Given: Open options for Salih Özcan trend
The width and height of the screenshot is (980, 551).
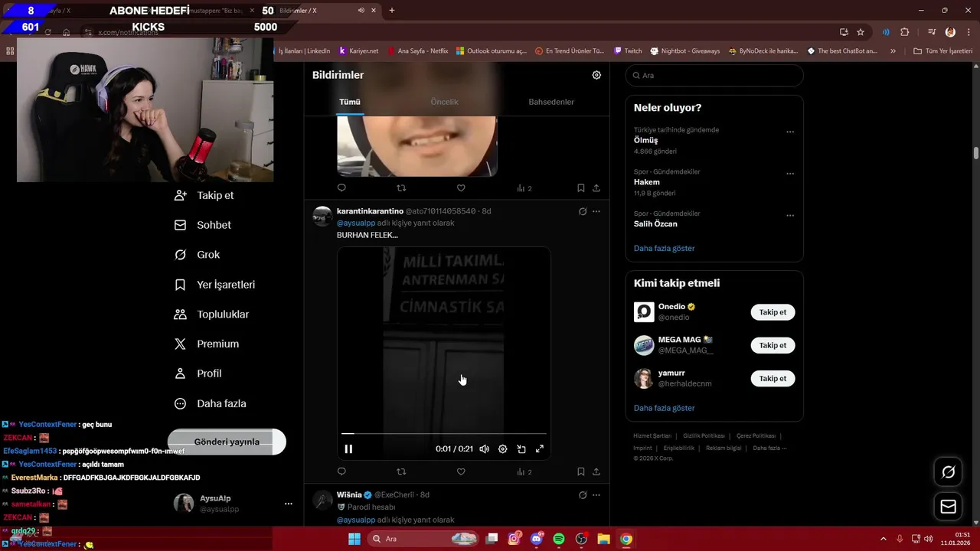Looking at the screenshot, I should point(790,216).
